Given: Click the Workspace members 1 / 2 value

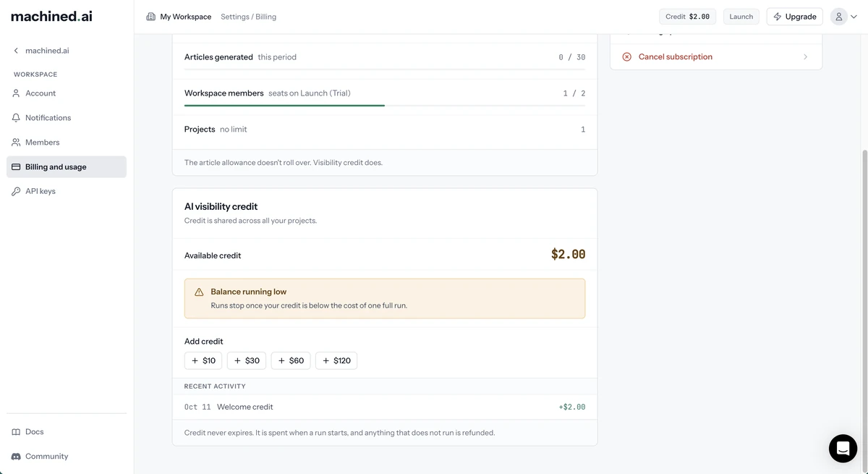Looking at the screenshot, I should point(574,93).
